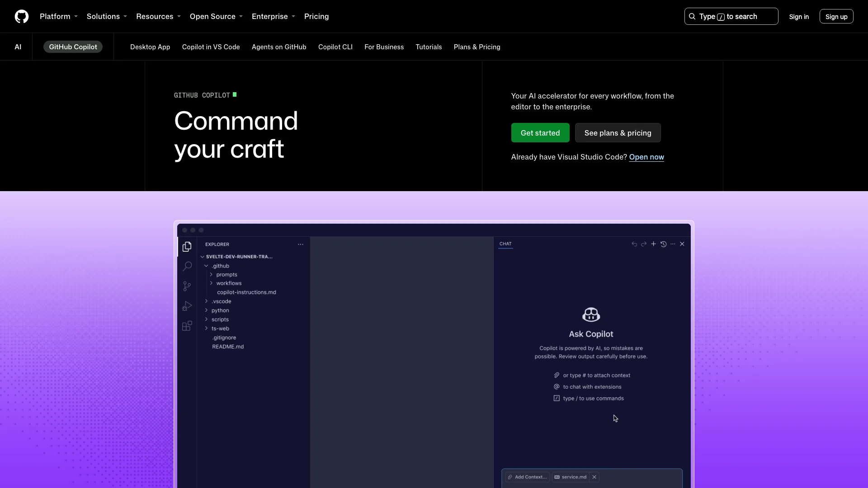Viewport: 868px width, 488px height.
Task: Expand the Platform menu
Action: [59, 17]
